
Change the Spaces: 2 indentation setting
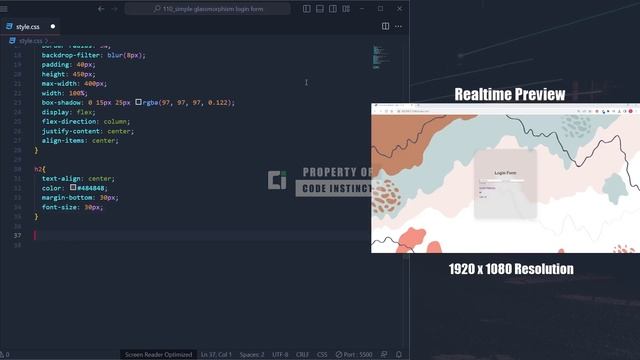click(252, 354)
